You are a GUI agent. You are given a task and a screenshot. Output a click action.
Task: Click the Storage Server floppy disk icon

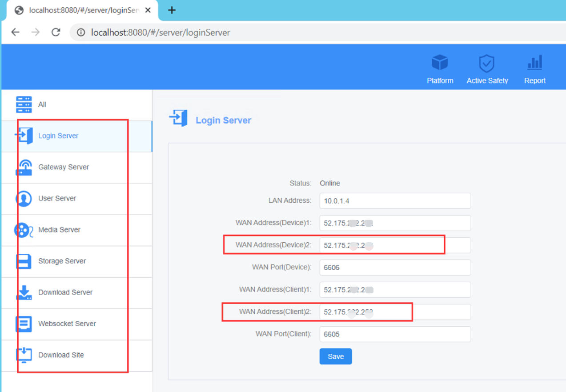pyautogui.click(x=24, y=261)
